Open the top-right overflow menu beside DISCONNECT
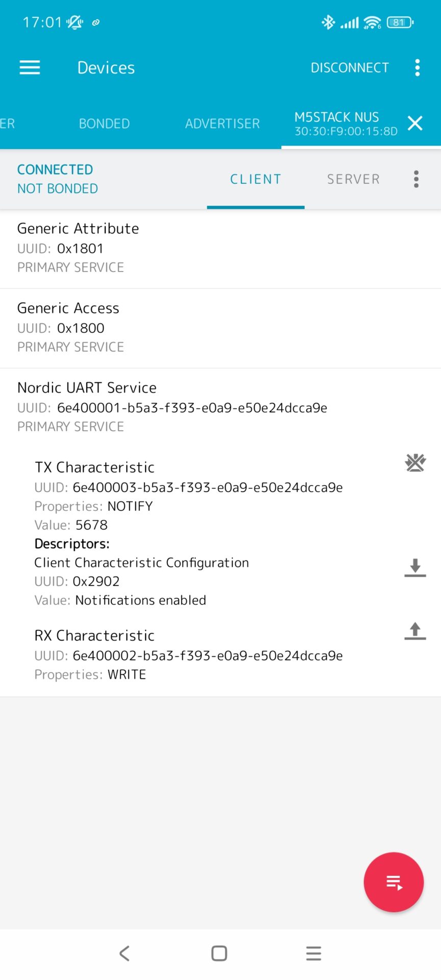This screenshot has width=441, height=980. point(418,67)
